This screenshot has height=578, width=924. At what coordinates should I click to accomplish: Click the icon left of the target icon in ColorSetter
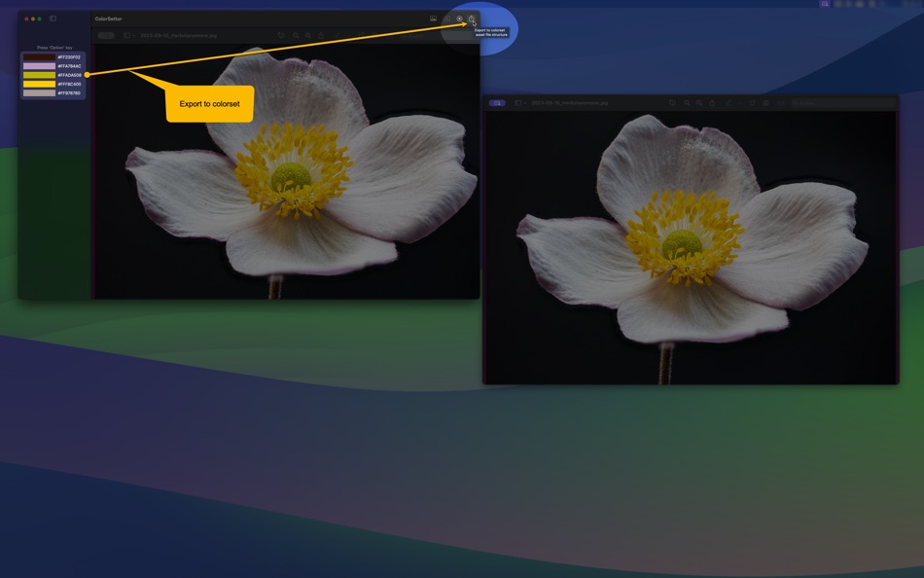pyautogui.click(x=447, y=18)
